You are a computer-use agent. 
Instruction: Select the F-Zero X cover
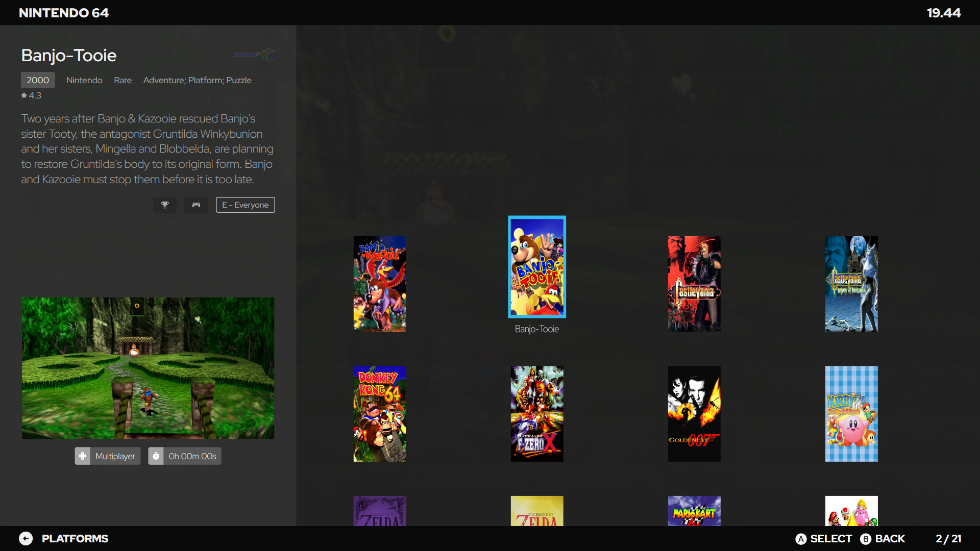(537, 414)
